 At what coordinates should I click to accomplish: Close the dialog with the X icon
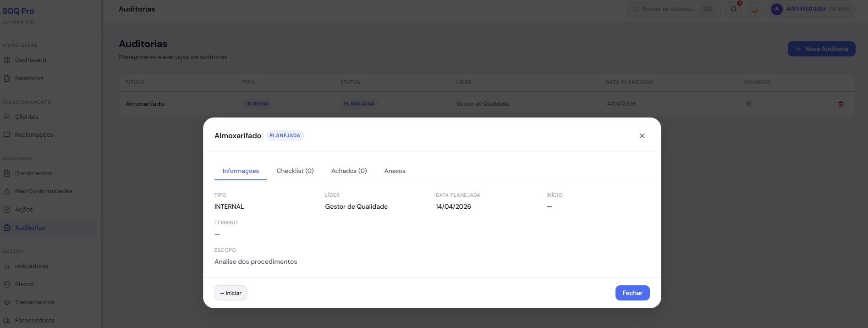(x=642, y=136)
